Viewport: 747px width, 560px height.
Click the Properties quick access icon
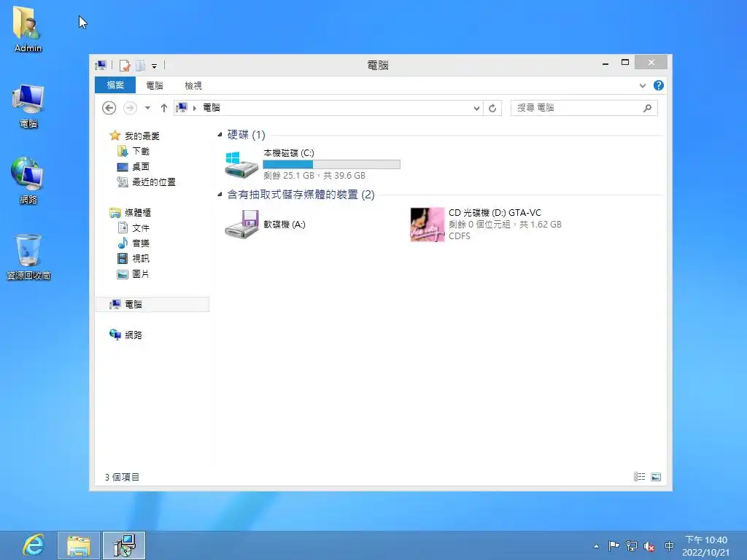pyautogui.click(x=125, y=65)
